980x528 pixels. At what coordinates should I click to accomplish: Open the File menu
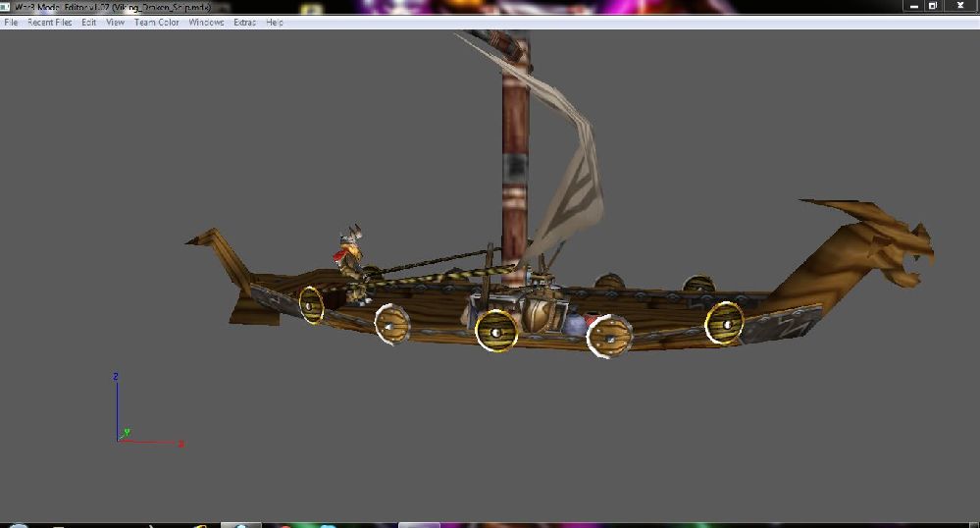tap(11, 22)
